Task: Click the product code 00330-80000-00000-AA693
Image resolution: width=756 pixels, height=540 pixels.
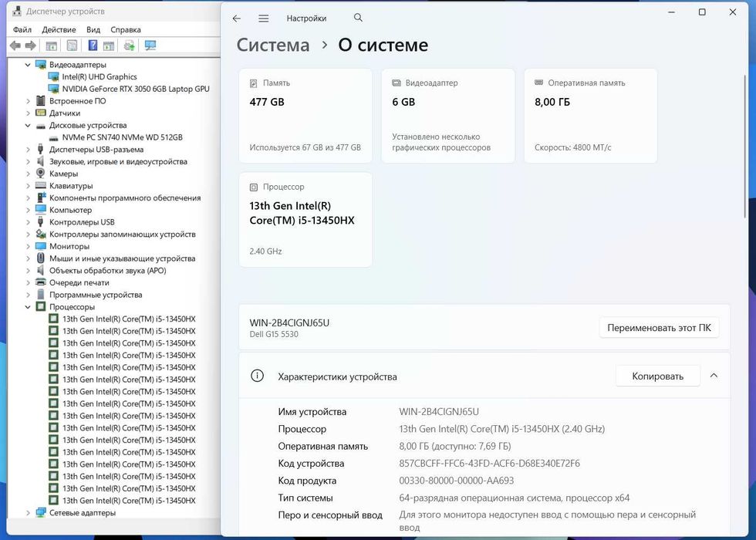Action: click(x=456, y=481)
